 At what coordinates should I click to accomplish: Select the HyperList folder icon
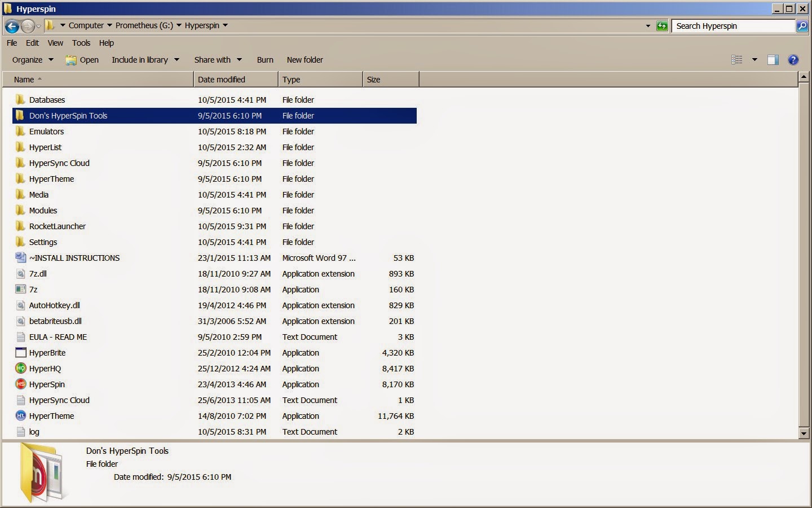coord(20,147)
